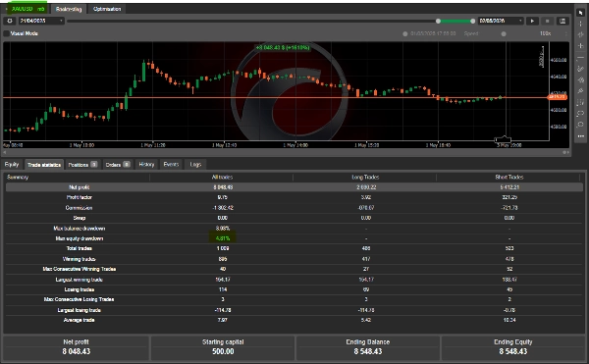Select the Profit factor row
The width and height of the screenshot is (589, 364).
click(x=294, y=197)
